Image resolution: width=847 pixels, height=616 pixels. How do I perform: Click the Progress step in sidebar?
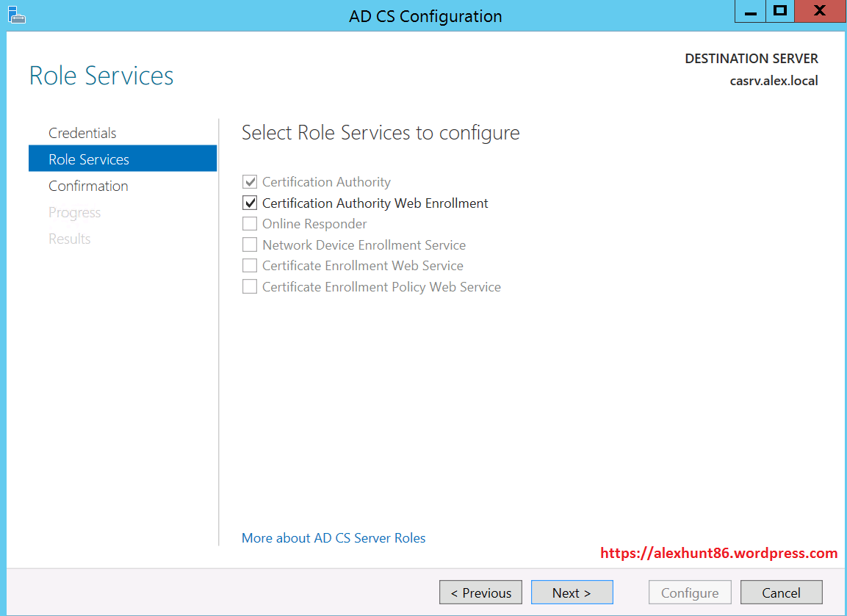pos(74,212)
